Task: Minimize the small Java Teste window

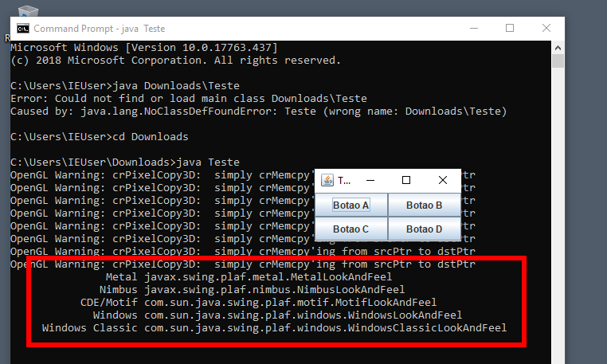Action: point(370,180)
